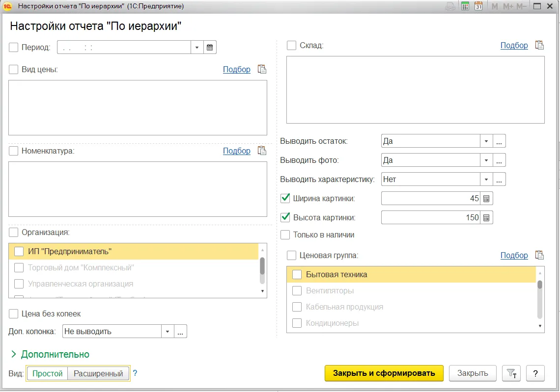
Task: Open the calendar picker for Период
Action: pos(210,48)
